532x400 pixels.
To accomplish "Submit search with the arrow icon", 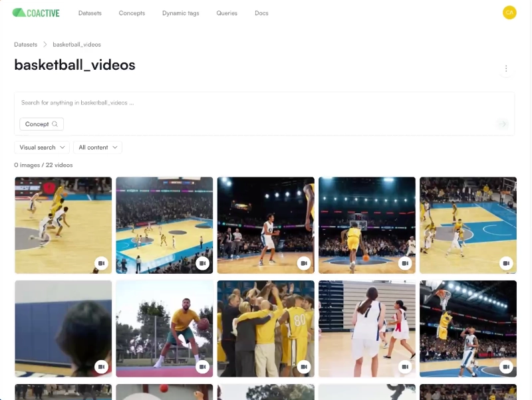I will point(503,124).
